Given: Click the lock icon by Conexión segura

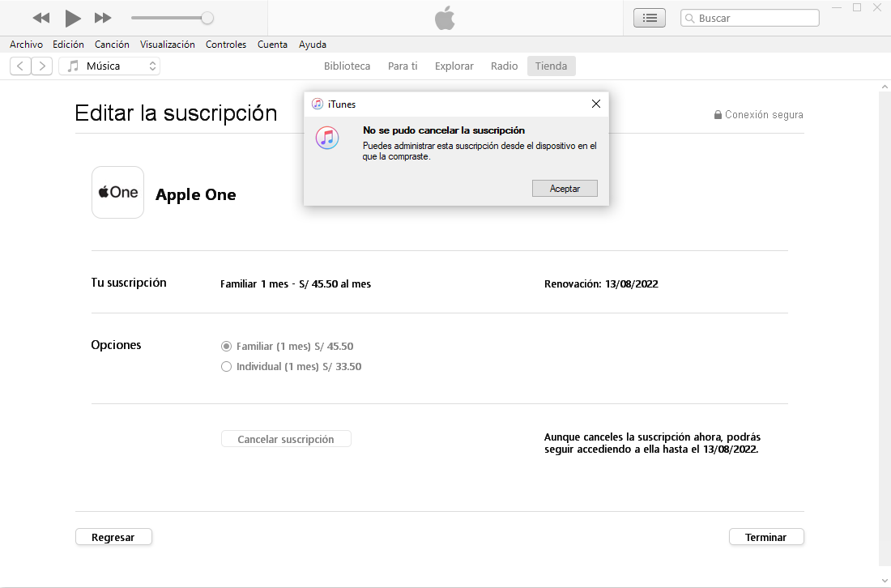Looking at the screenshot, I should 718,115.
